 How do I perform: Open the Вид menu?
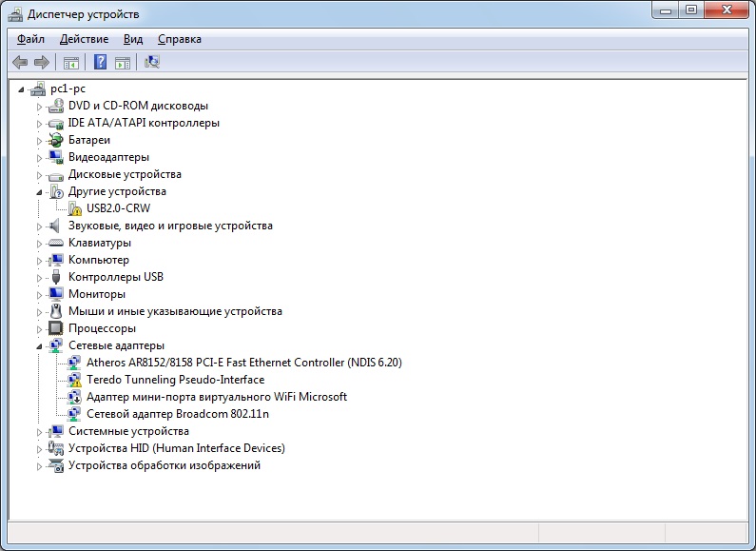133,39
